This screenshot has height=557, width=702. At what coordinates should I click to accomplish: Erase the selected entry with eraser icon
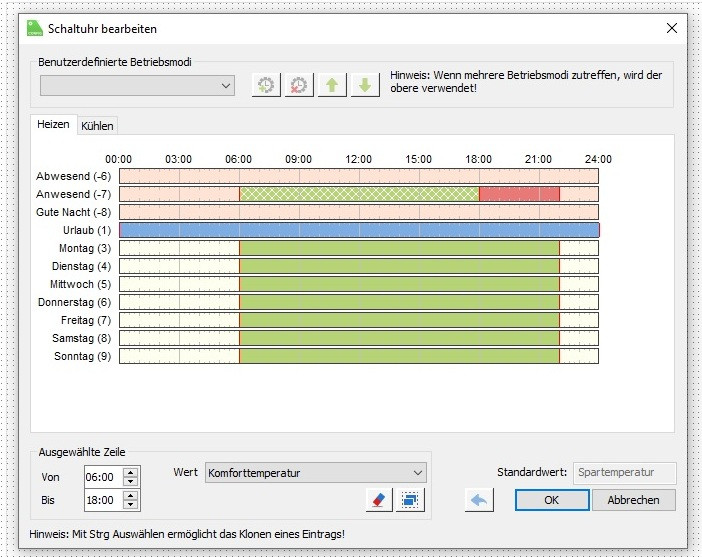(x=379, y=500)
